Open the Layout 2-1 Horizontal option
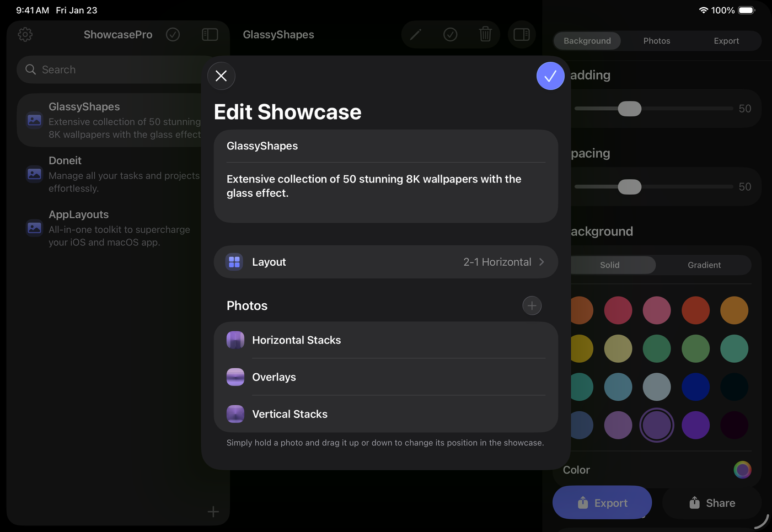This screenshot has width=772, height=532. pyautogui.click(x=385, y=262)
